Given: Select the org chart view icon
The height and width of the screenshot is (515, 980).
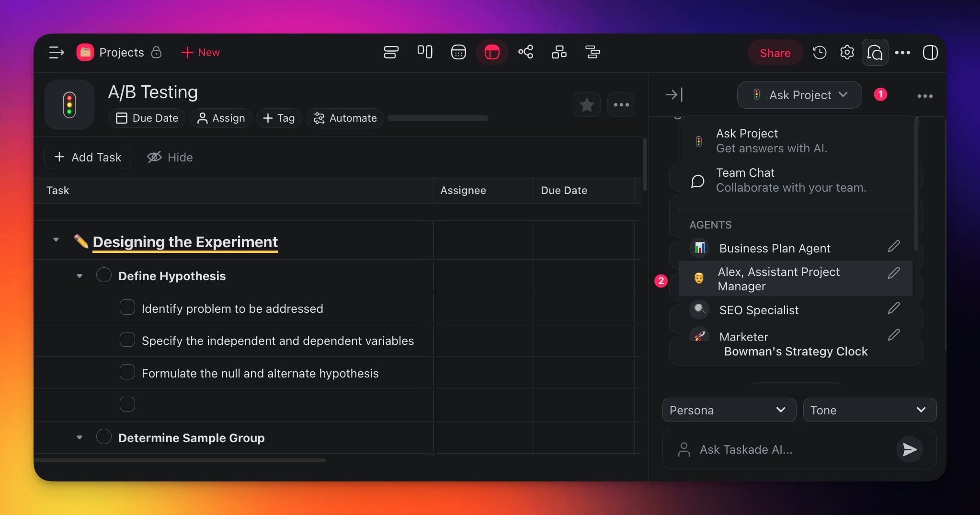Looking at the screenshot, I should pyautogui.click(x=559, y=52).
